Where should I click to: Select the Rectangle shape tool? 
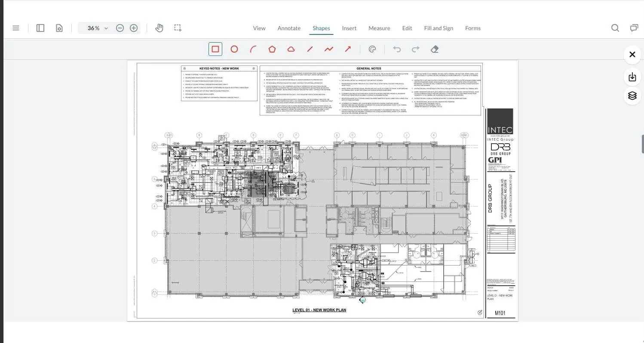215,49
